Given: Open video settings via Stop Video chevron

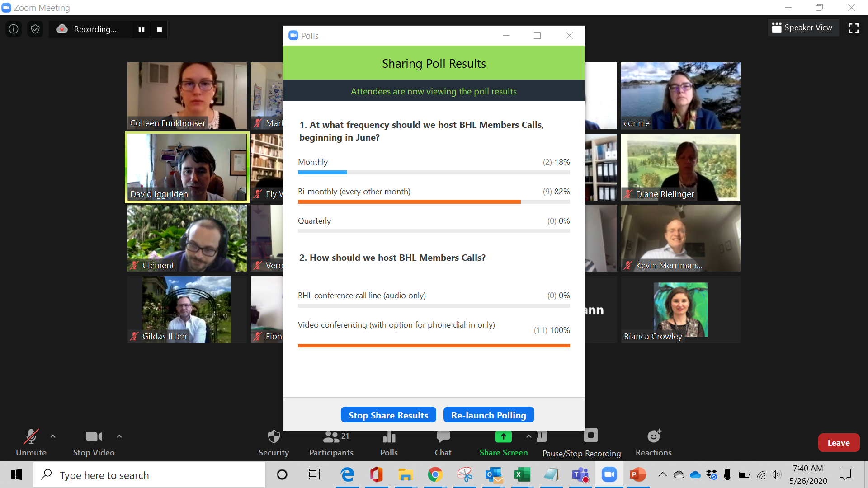Looking at the screenshot, I should click(x=119, y=436).
